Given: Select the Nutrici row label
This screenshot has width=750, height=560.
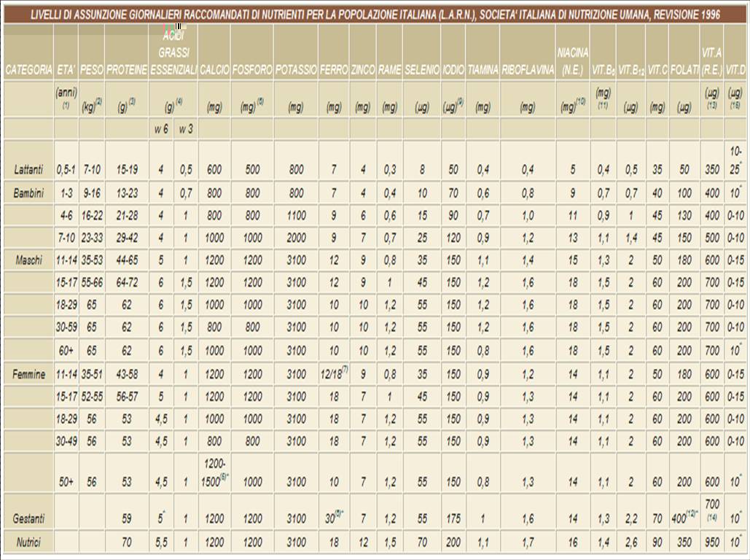Looking at the screenshot, I should tap(28, 542).
